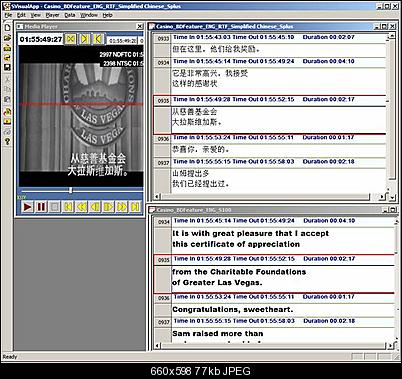Click the Casino_BDFeature_ENG_S100 window title bar

(264, 210)
